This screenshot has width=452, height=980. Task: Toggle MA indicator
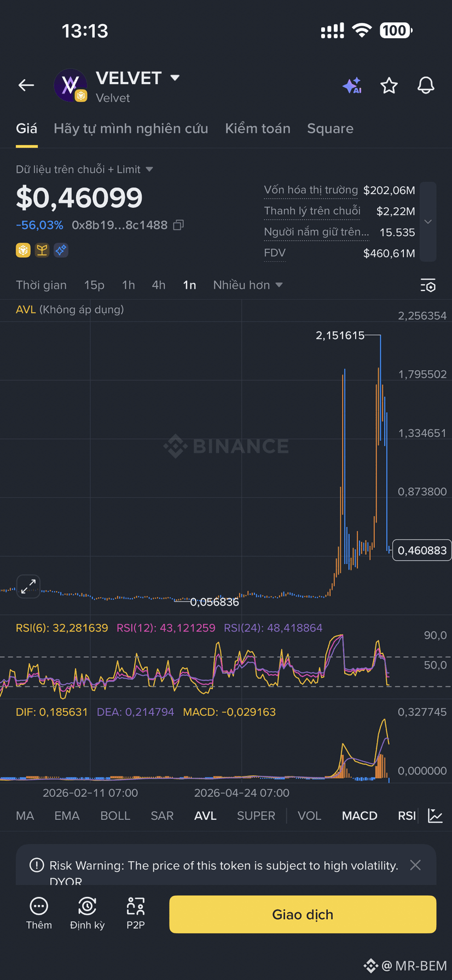tap(25, 816)
